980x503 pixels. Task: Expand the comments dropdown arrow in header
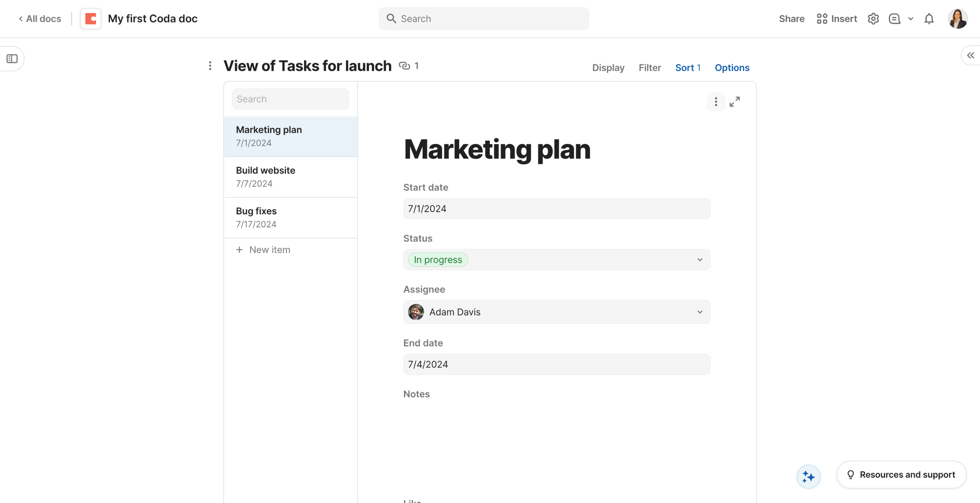pos(911,19)
